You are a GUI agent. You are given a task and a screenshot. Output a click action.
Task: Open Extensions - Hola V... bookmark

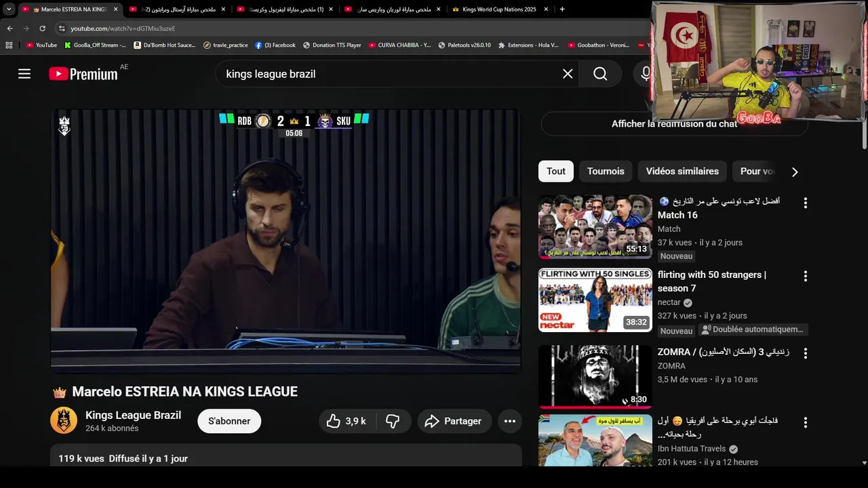[528, 45]
